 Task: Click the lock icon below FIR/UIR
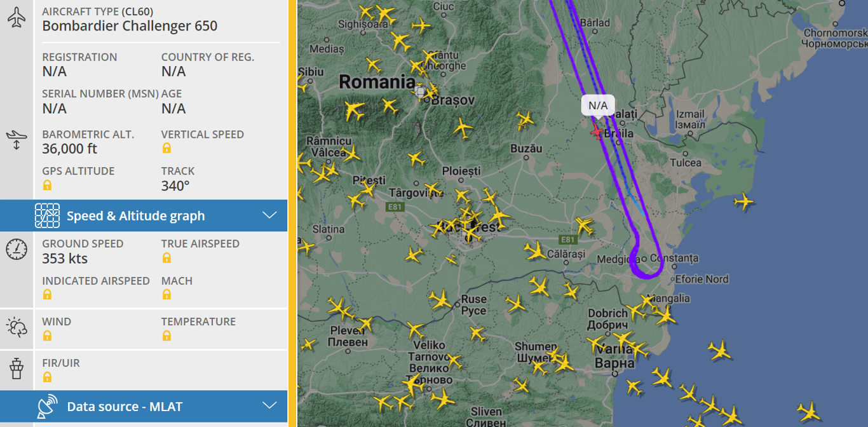coord(48,377)
